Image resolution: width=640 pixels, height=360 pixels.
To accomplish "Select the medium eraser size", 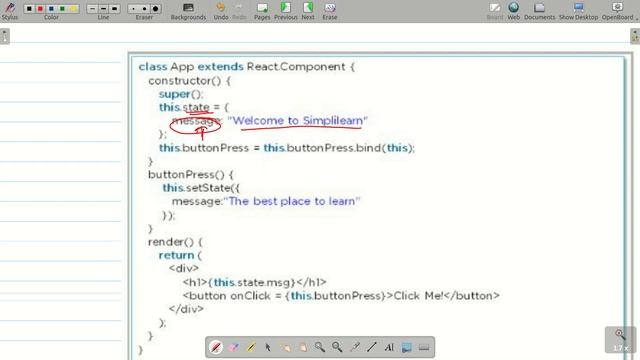I will tap(144, 9).
